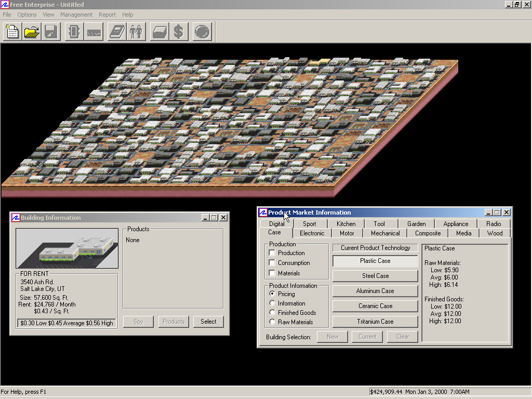Click the Products button in Building Information
532x399 pixels.
tap(174, 321)
